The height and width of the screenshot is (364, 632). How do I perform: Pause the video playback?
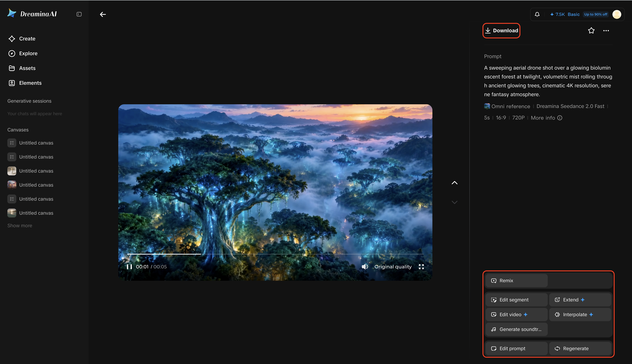[129, 267]
